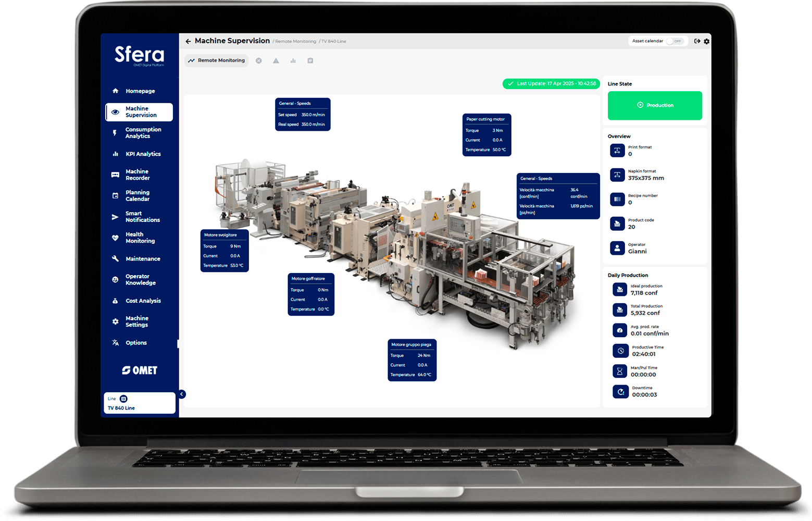Select the Remote Monitoring tab
This screenshot has height=521, width=812.
coord(216,60)
